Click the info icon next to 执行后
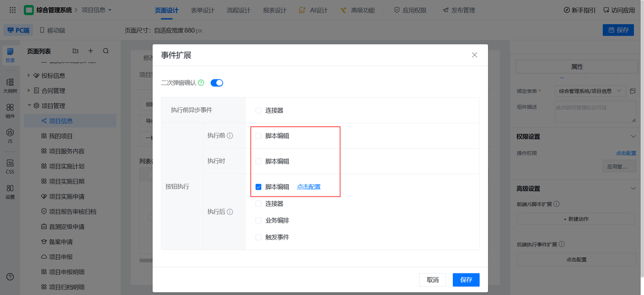The image size is (644, 295). (230, 212)
